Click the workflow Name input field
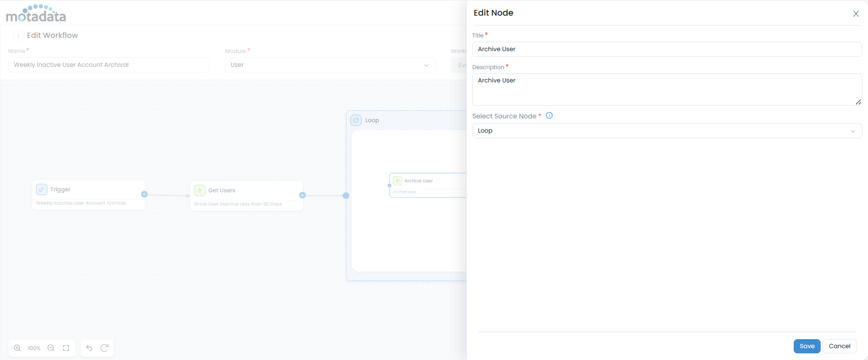868x360 pixels. 109,65
